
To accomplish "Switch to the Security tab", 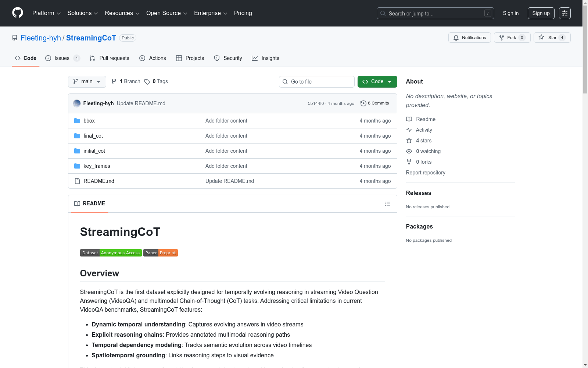I will 228,58.
